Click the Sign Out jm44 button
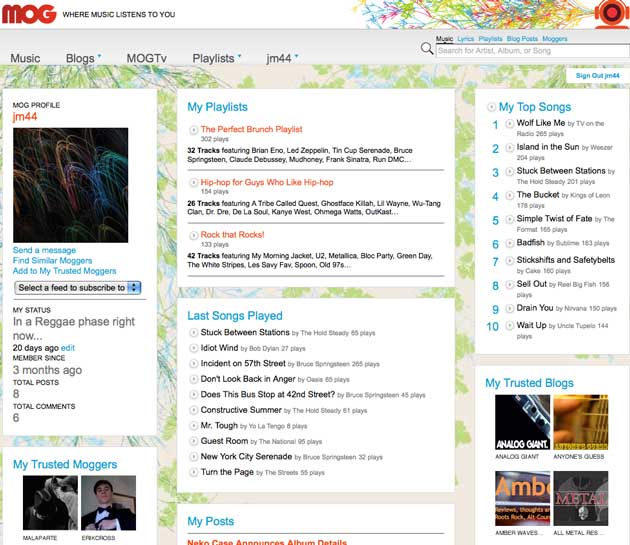The image size is (630, 545). click(597, 75)
